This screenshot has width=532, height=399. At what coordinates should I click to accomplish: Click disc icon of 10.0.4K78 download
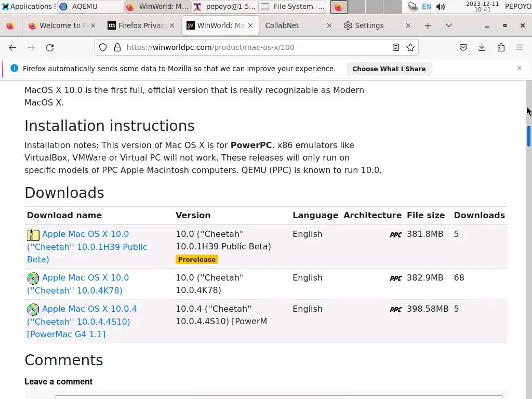33,278
